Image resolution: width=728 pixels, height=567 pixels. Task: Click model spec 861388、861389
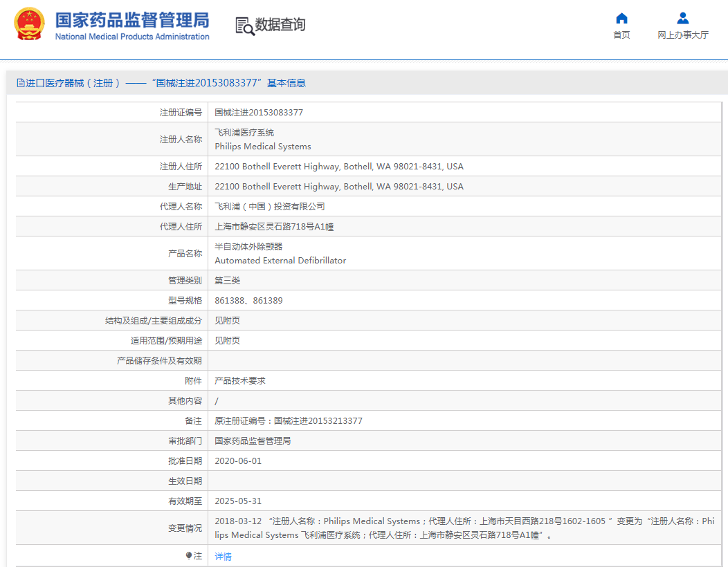(x=248, y=301)
